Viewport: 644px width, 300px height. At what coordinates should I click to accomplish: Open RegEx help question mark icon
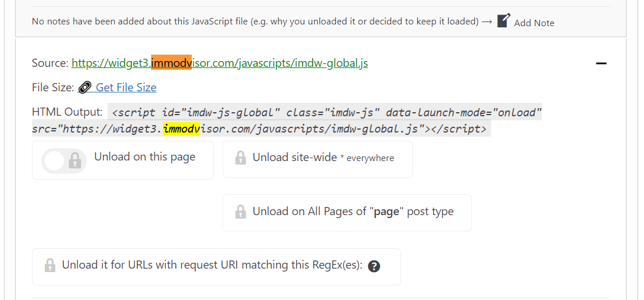pos(374,266)
